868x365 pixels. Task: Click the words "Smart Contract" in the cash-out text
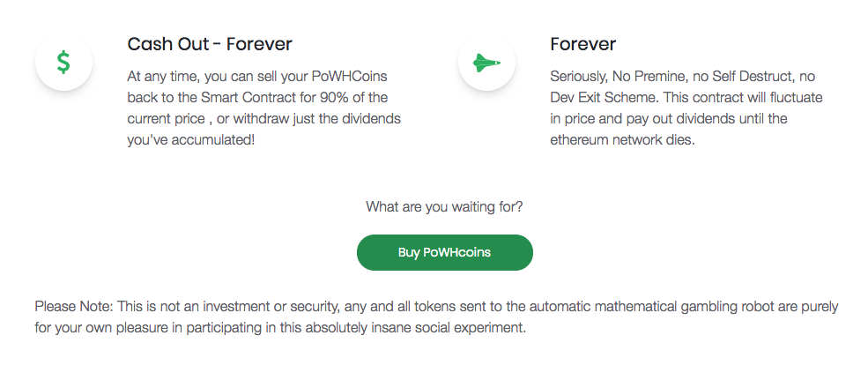[x=244, y=97]
